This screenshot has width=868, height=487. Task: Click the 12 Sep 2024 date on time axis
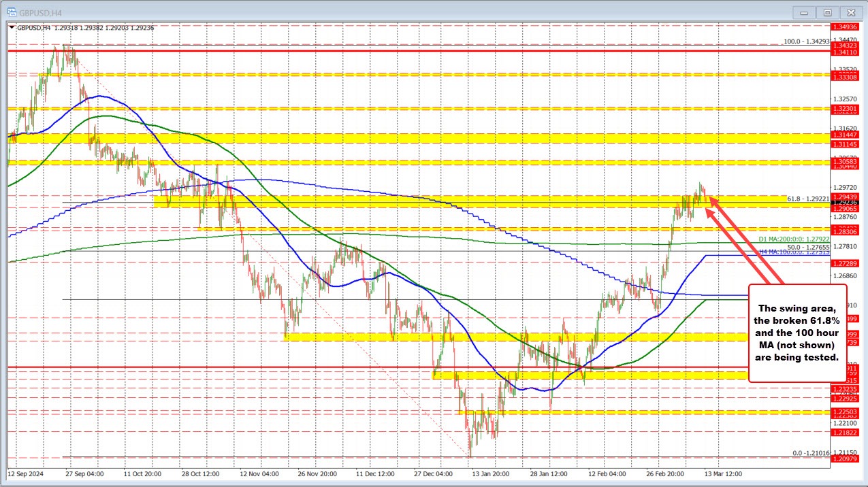click(25, 473)
